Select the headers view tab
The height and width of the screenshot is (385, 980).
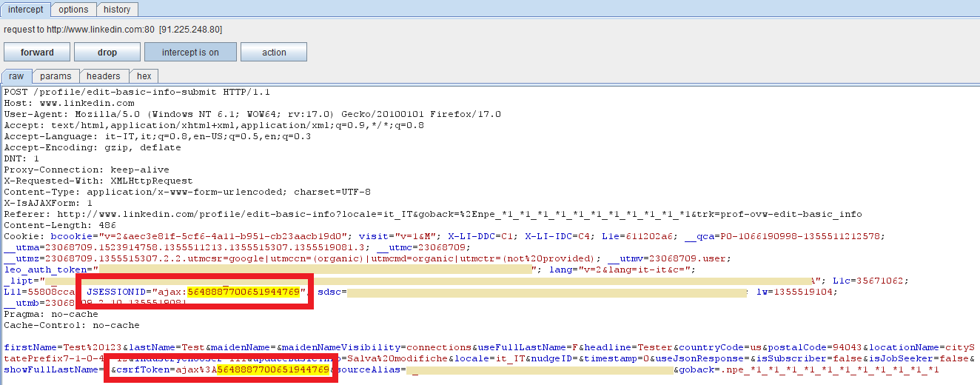point(103,76)
